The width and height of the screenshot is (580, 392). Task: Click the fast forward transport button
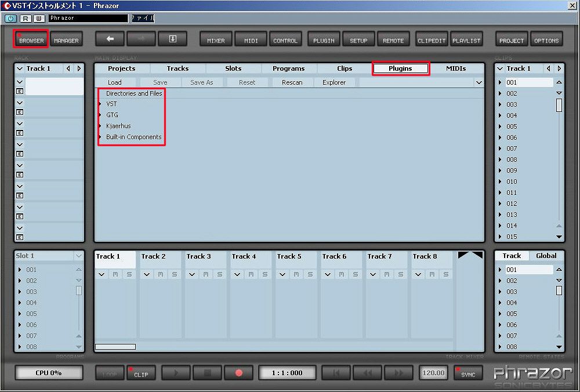point(398,373)
